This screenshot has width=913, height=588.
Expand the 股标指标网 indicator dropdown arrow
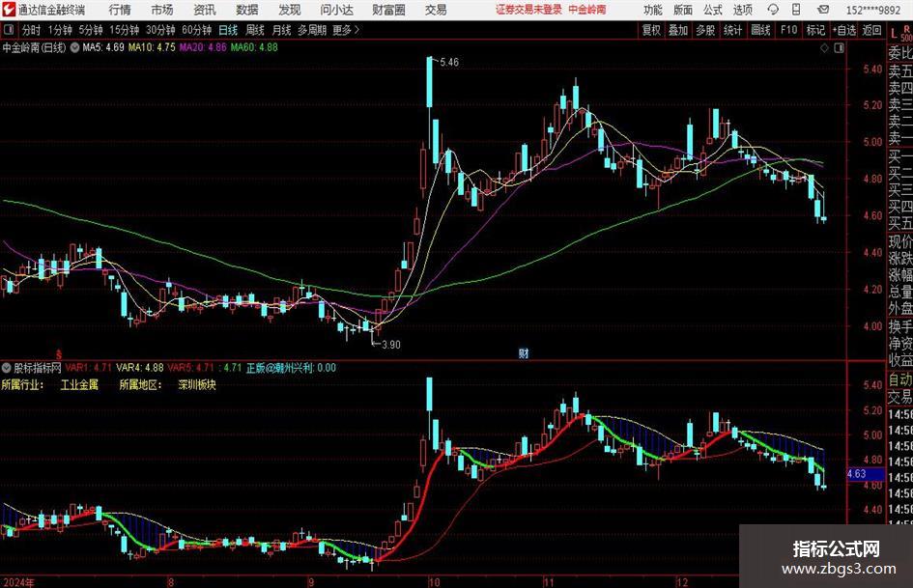(7, 367)
